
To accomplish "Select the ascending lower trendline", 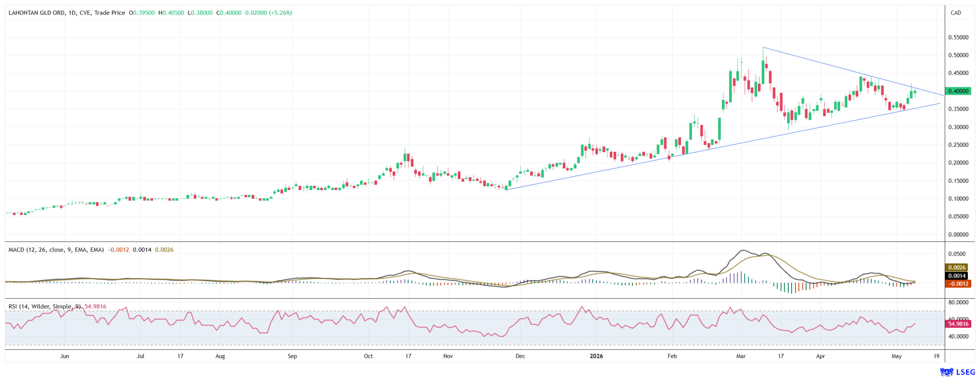I will (724, 146).
